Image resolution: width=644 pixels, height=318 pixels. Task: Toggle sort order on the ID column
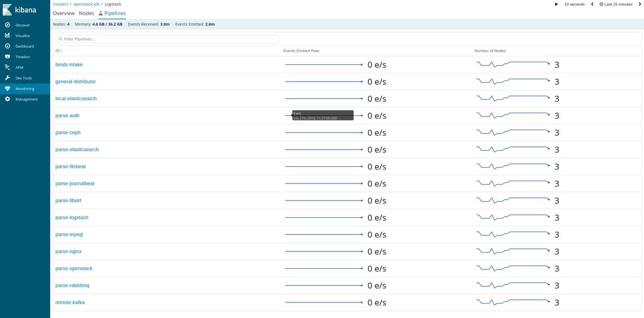(56, 50)
